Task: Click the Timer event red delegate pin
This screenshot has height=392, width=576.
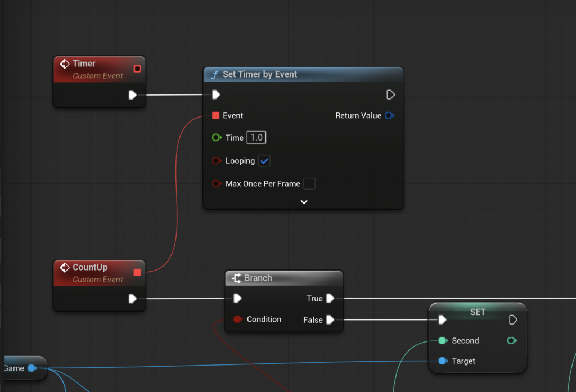Action: [137, 69]
